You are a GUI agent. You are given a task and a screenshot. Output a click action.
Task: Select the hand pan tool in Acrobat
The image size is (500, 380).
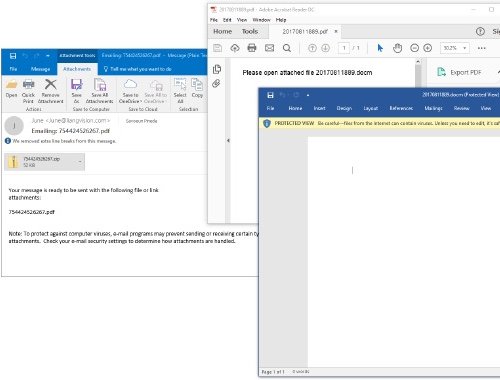[397, 48]
